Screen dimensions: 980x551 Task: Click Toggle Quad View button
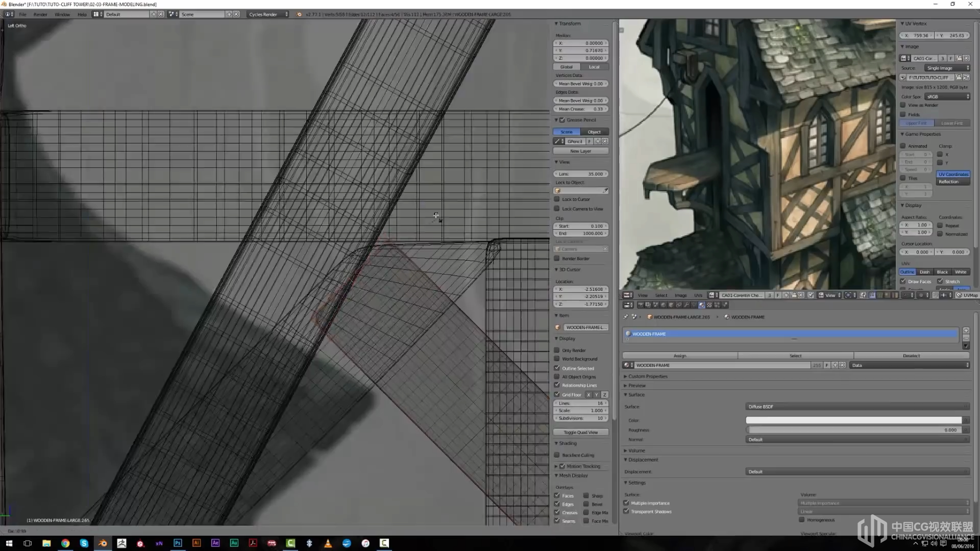(x=581, y=432)
